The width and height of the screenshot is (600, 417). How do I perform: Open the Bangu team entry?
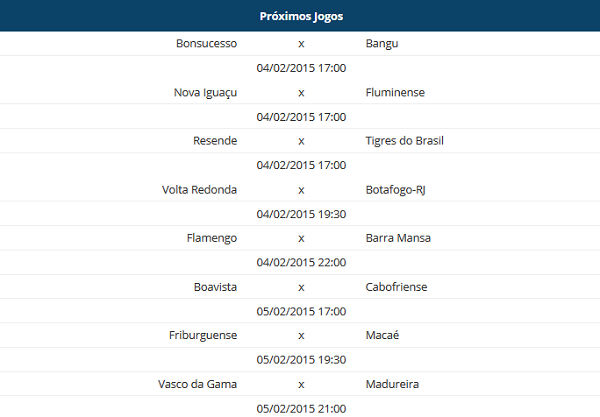point(382,44)
